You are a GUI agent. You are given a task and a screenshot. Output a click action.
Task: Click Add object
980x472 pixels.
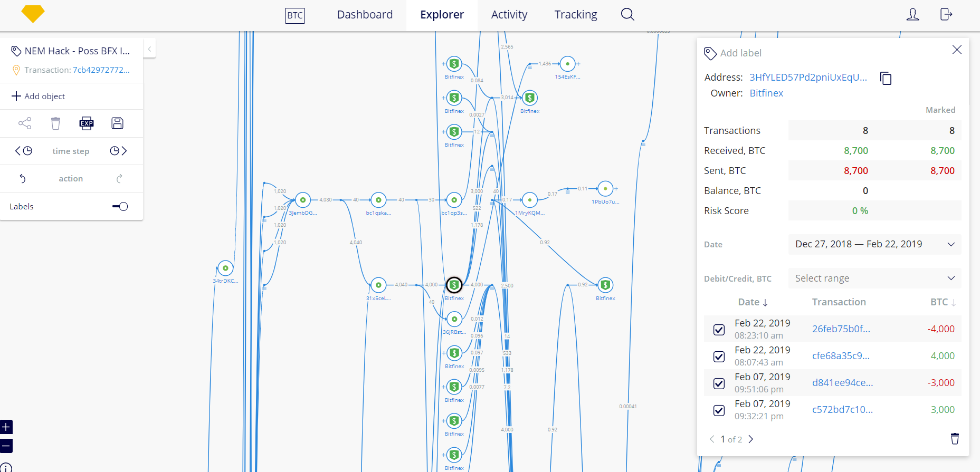39,96
